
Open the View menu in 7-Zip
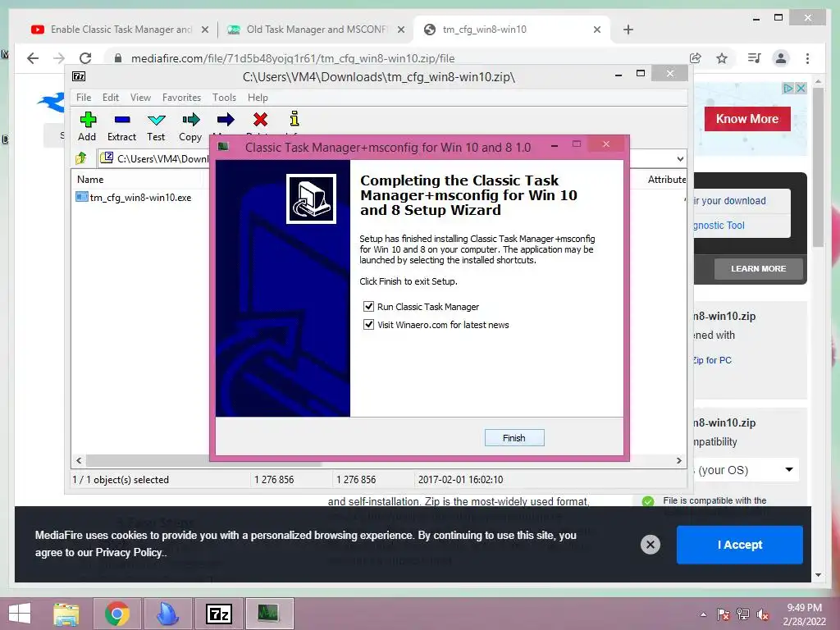(x=140, y=98)
